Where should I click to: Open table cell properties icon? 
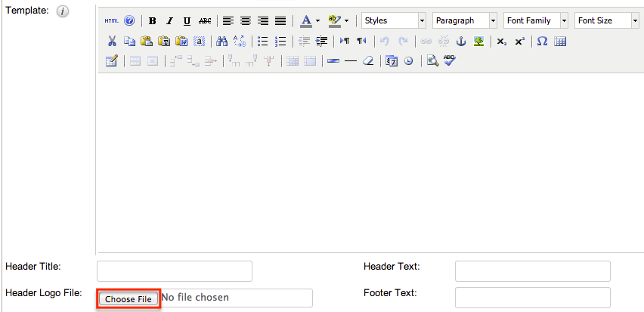pyautogui.click(x=153, y=61)
